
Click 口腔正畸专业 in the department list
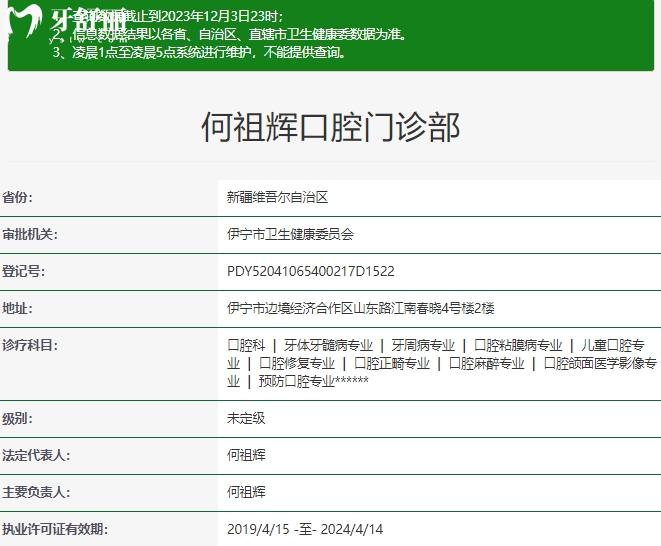[x=392, y=363]
